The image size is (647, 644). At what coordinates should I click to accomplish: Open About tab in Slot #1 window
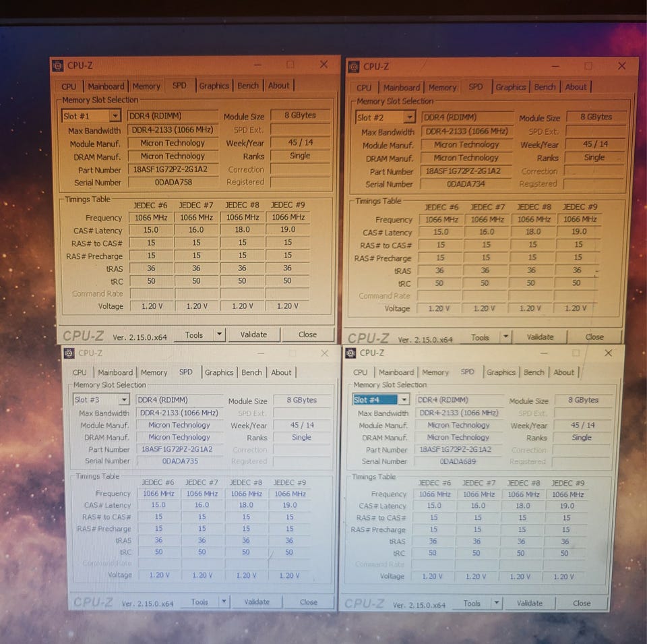tap(279, 86)
